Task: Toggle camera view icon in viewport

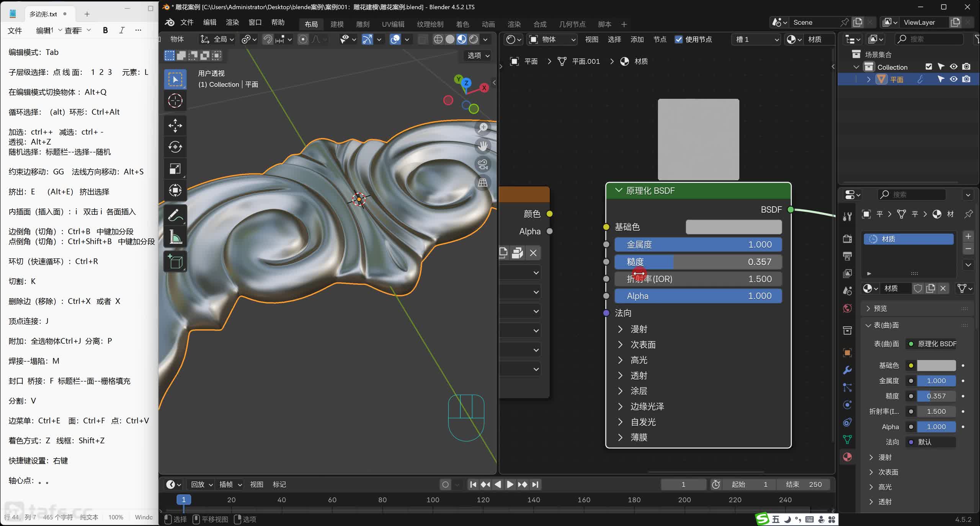Action: (483, 164)
